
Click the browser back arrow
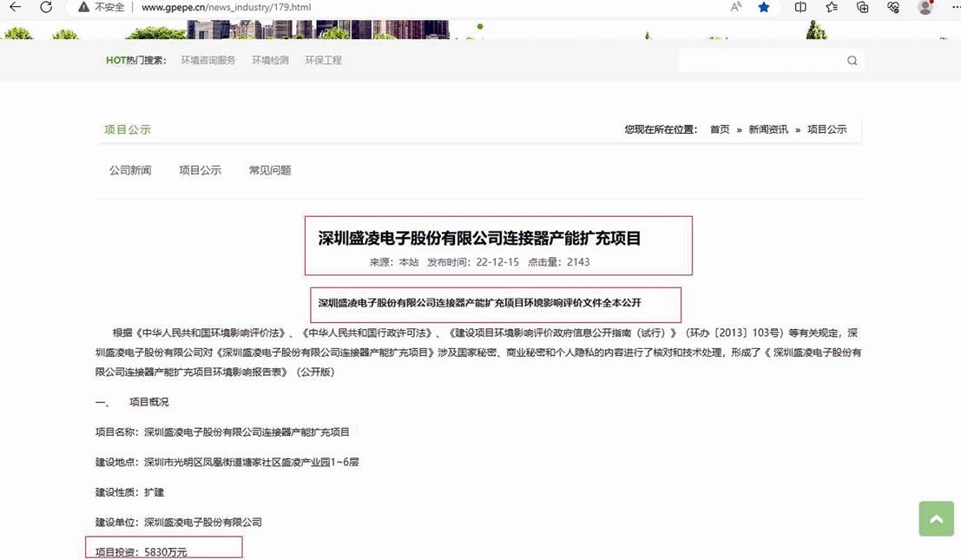pyautogui.click(x=15, y=7)
